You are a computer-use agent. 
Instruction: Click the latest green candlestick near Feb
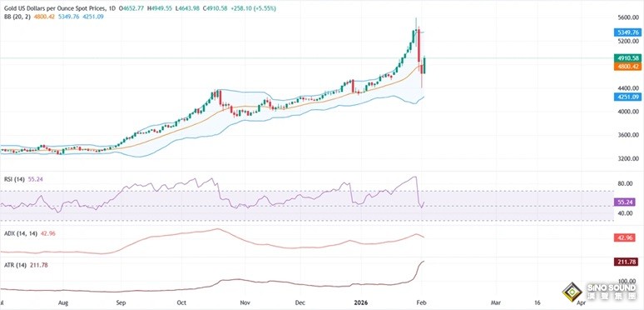pos(424,65)
